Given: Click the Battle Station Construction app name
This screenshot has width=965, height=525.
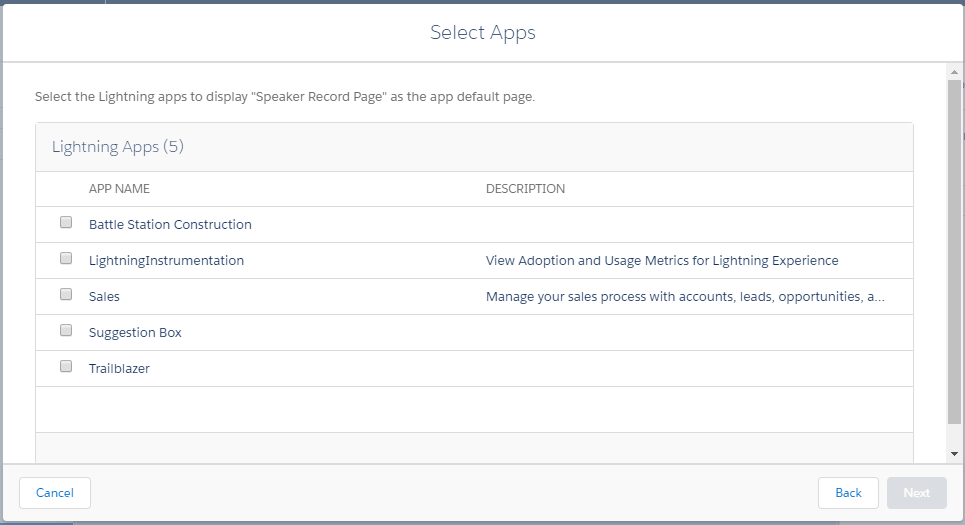Looking at the screenshot, I should pyautogui.click(x=170, y=225).
